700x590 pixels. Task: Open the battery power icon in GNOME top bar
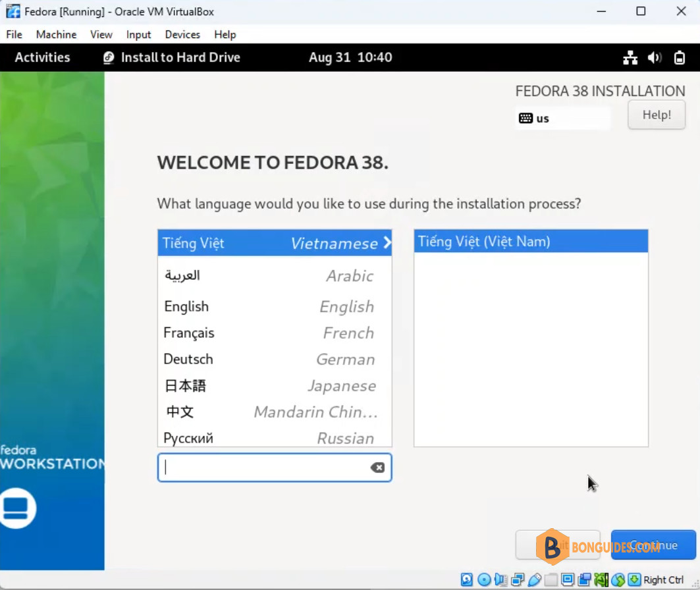pos(680,57)
